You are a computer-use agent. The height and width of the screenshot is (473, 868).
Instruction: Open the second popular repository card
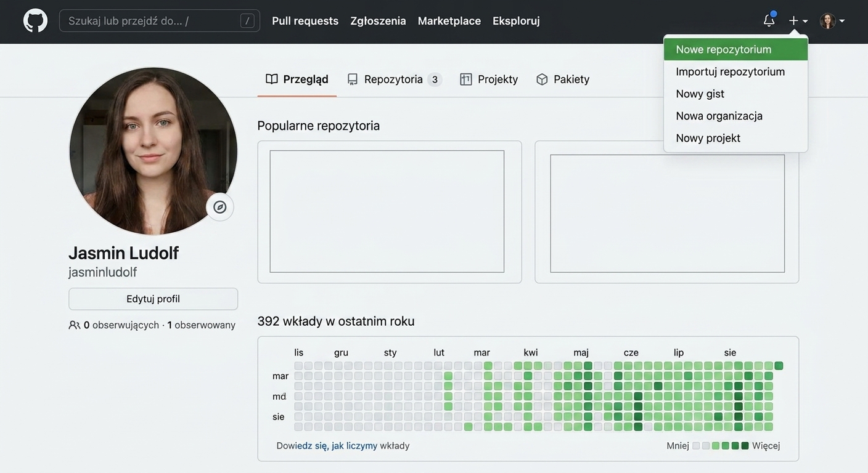pyautogui.click(x=667, y=212)
